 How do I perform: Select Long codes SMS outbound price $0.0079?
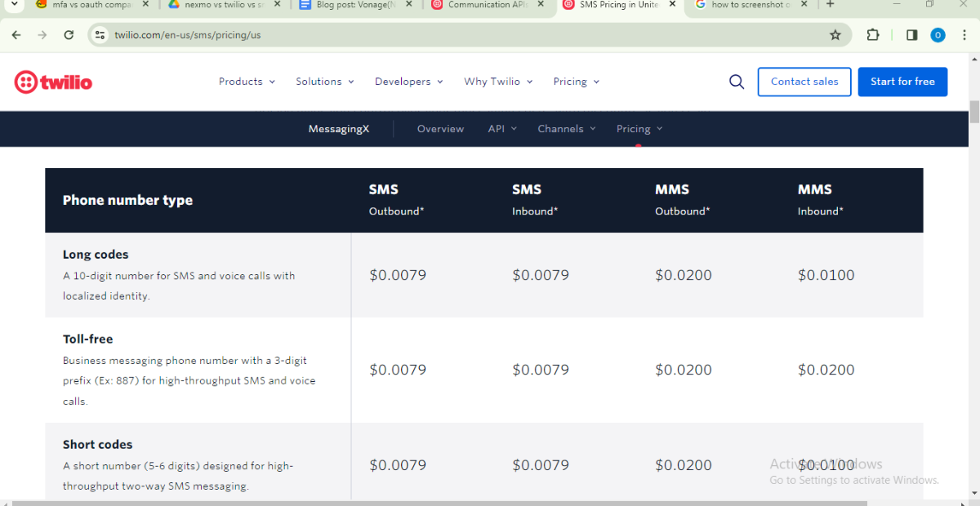pos(398,275)
